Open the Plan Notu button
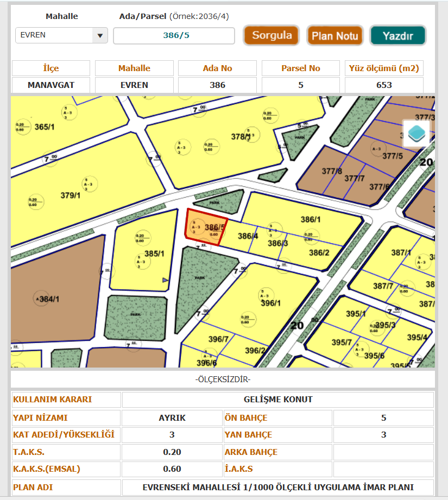This screenshot has width=448, height=500. tap(335, 36)
